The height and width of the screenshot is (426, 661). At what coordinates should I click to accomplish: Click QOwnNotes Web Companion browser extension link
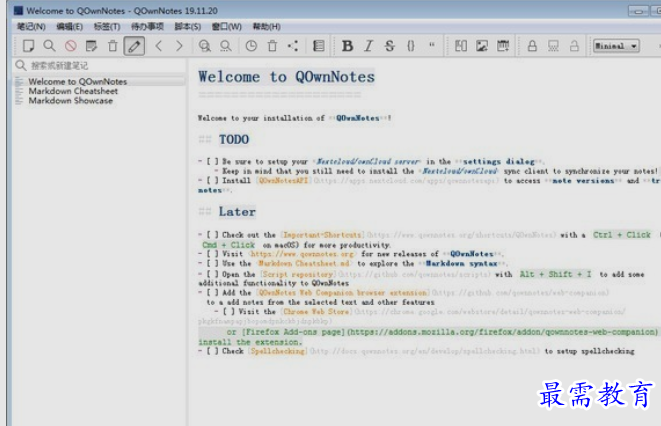click(x=342, y=292)
